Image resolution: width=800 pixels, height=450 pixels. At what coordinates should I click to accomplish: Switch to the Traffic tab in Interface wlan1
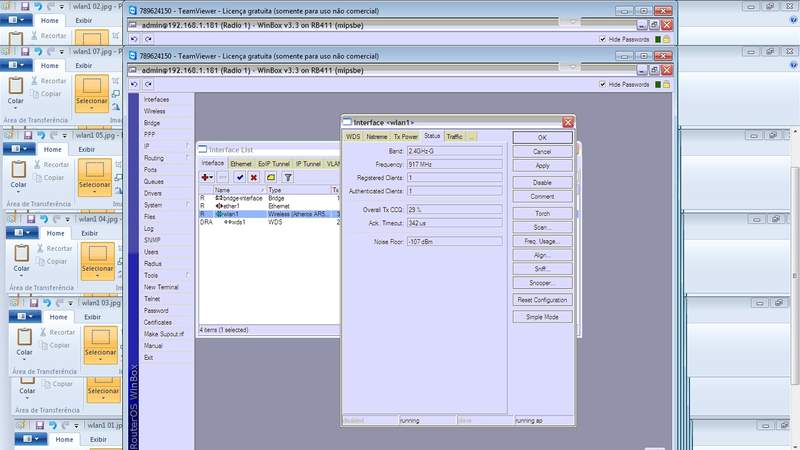click(454, 137)
